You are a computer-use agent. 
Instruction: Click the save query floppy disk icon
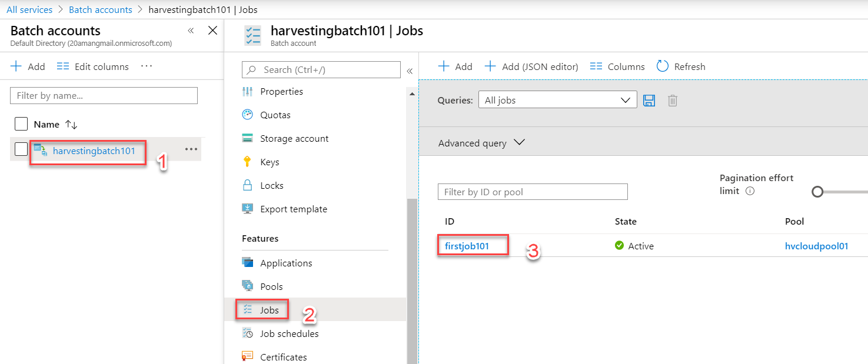(649, 101)
